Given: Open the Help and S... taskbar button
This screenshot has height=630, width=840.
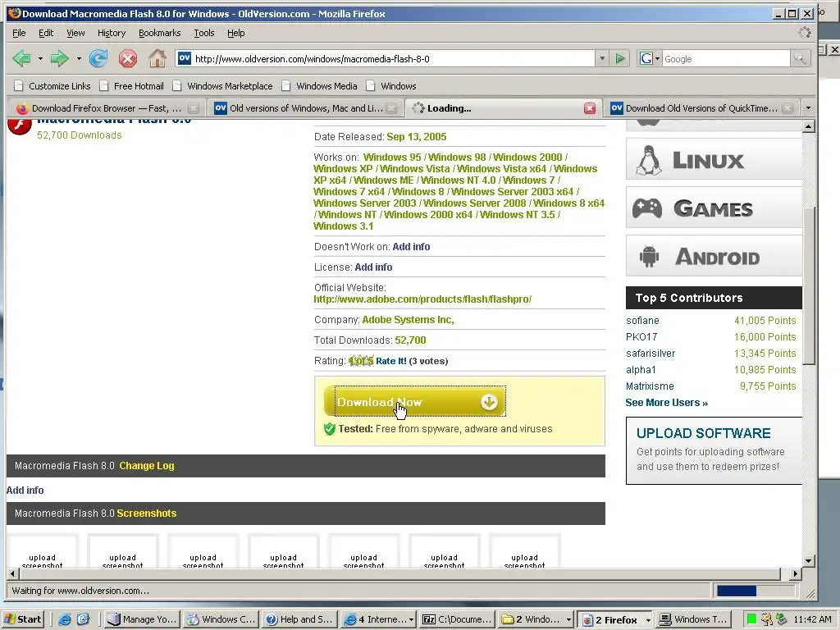Looking at the screenshot, I should coord(300,619).
